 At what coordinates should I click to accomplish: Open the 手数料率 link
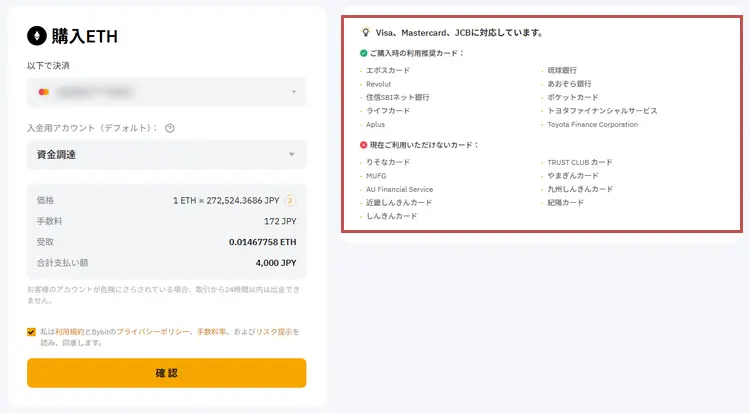point(211,332)
